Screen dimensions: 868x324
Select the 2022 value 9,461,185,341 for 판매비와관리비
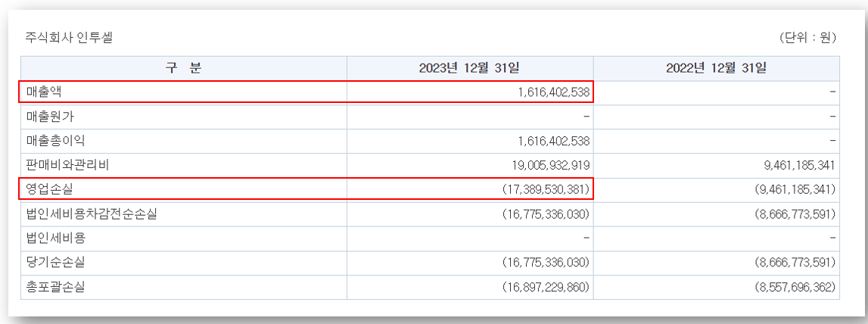[x=801, y=166]
